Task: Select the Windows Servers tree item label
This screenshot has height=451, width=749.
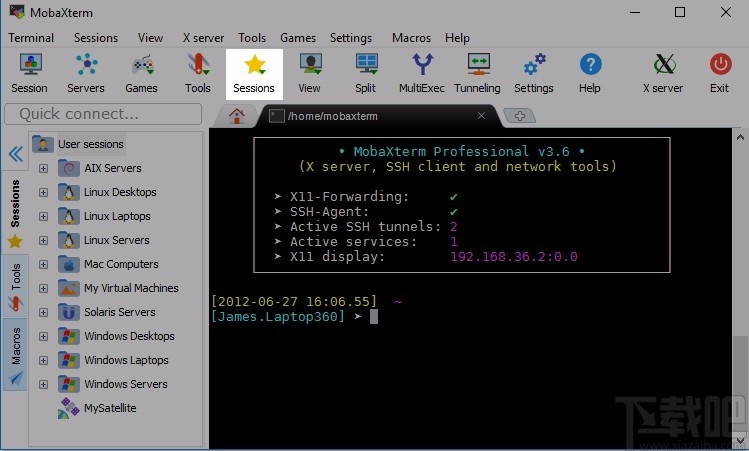Action: pos(126,384)
